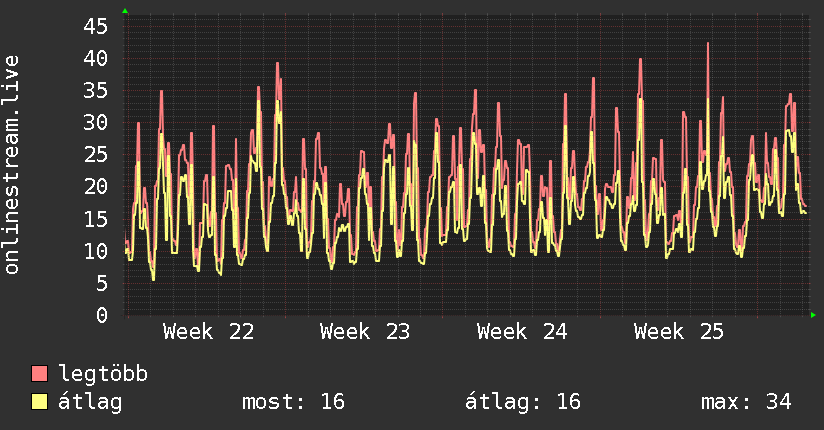
Task: Click the y-axis value 10
Action: 96,251
